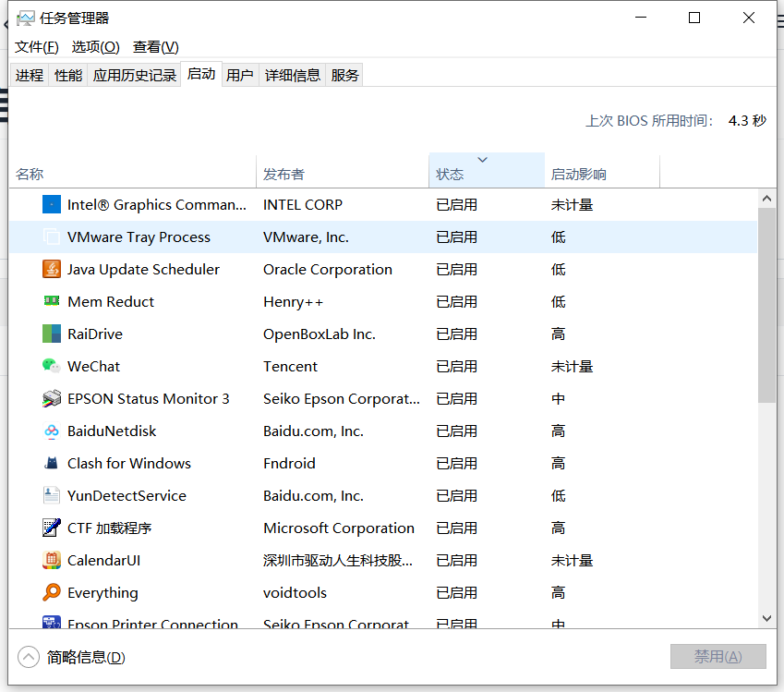Click the OpenBoxLab Inc. publisher cell
This screenshot has height=692, width=784.
[320, 334]
